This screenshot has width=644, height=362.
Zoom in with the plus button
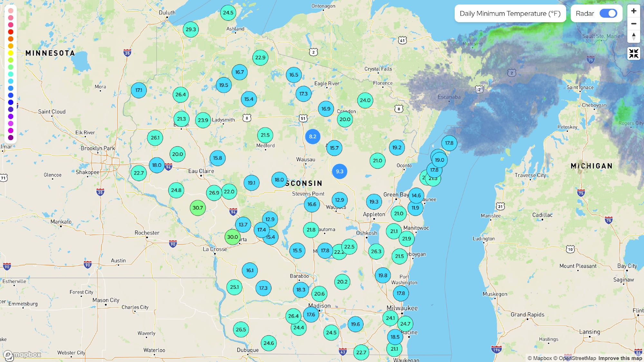634,11
